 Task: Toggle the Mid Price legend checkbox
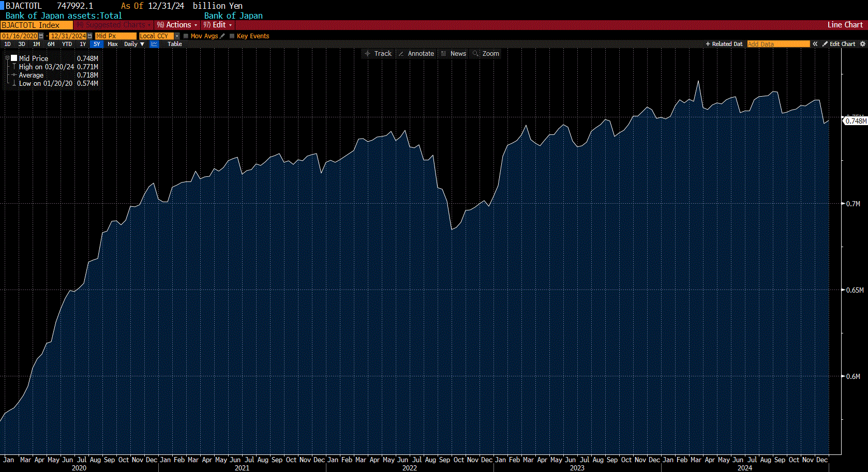[x=14, y=58]
